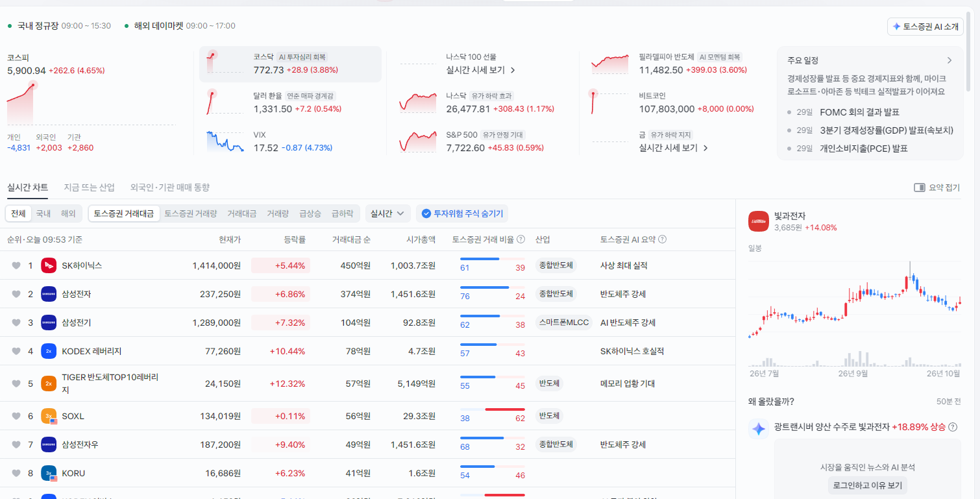Click the 스마트폰MLCC industry tag
Viewport: 980px width, 499px height.
pyautogui.click(x=564, y=323)
